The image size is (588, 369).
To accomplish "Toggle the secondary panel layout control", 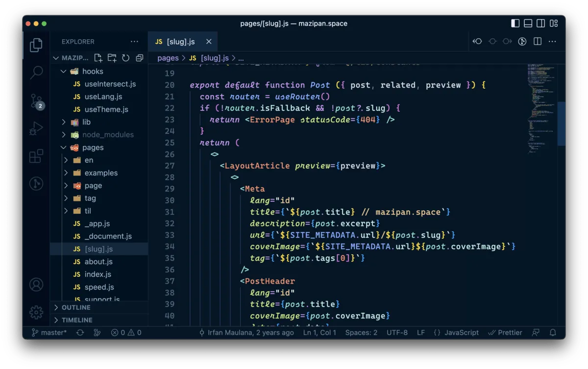I will tap(540, 23).
